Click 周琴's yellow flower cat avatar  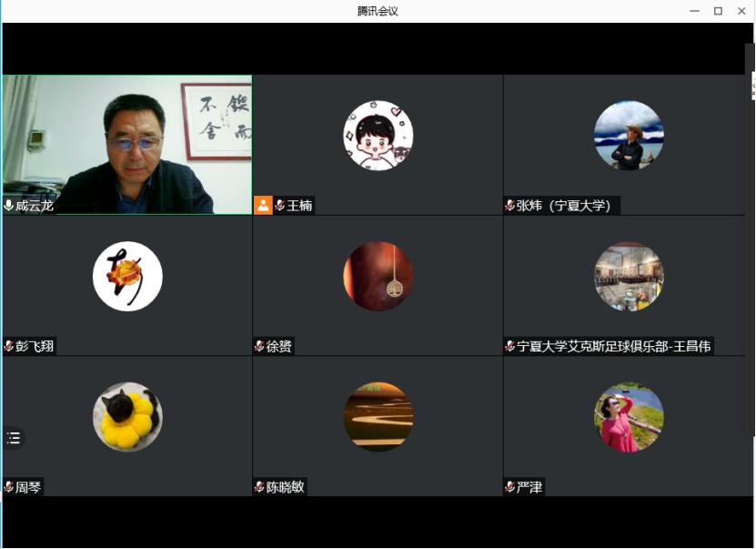pos(127,417)
